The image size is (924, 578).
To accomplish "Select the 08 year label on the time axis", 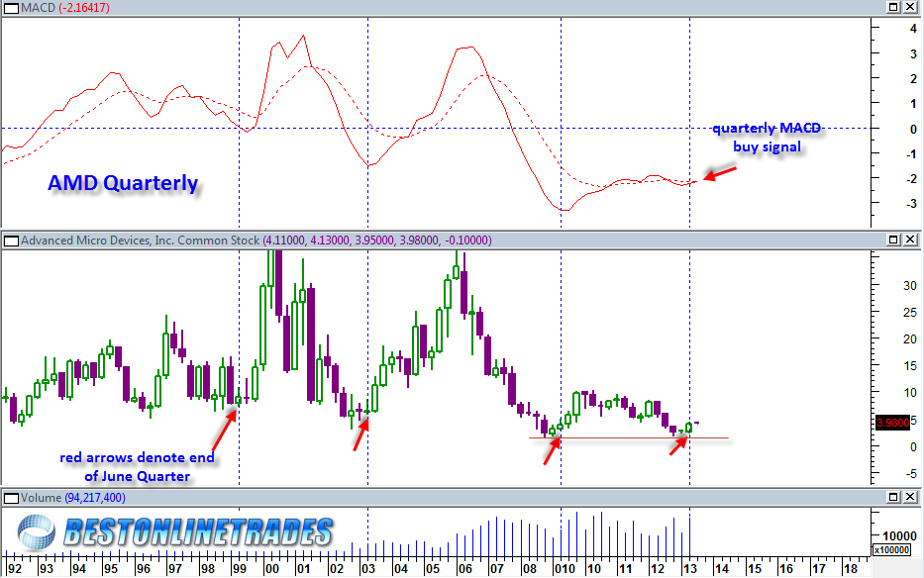I will [x=529, y=569].
